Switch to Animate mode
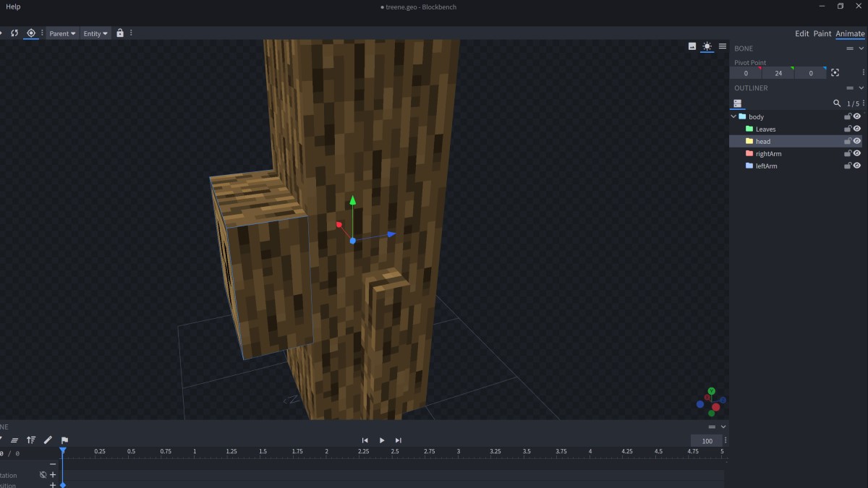 [x=850, y=33]
